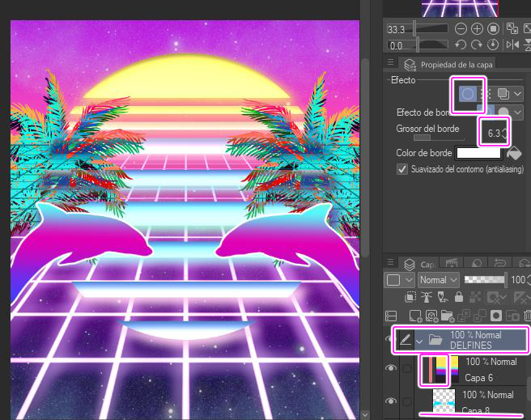The image size is (531, 420).
Task: Click the fill bucket beside Color de borde
Action: click(x=514, y=153)
